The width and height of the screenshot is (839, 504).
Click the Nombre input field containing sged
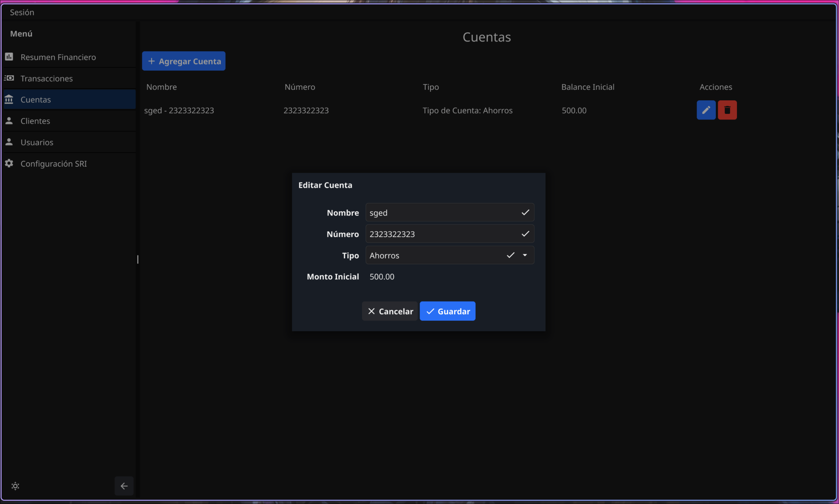click(442, 213)
